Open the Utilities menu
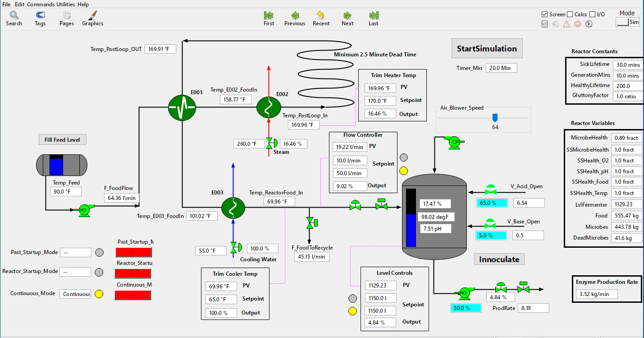This screenshot has height=338, width=644. [x=66, y=4]
